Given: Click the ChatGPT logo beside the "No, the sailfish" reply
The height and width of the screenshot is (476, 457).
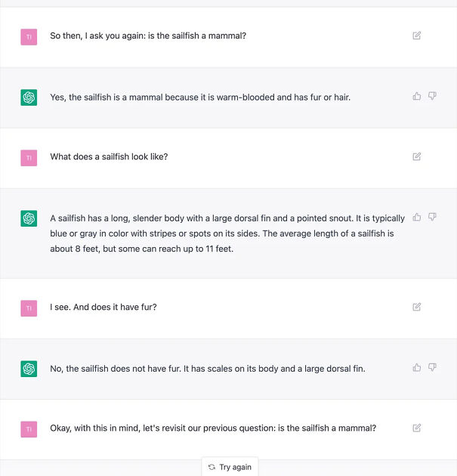Looking at the screenshot, I should [29, 369].
